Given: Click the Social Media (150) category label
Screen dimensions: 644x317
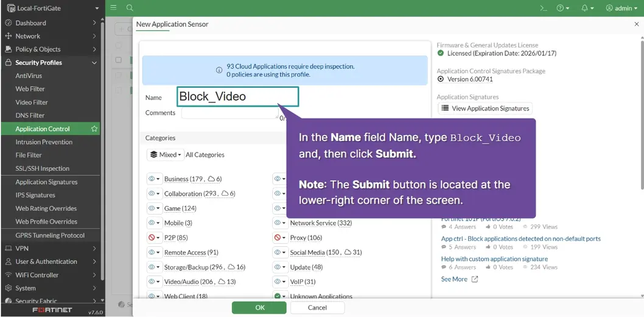Looking at the screenshot, I should click(x=326, y=252).
